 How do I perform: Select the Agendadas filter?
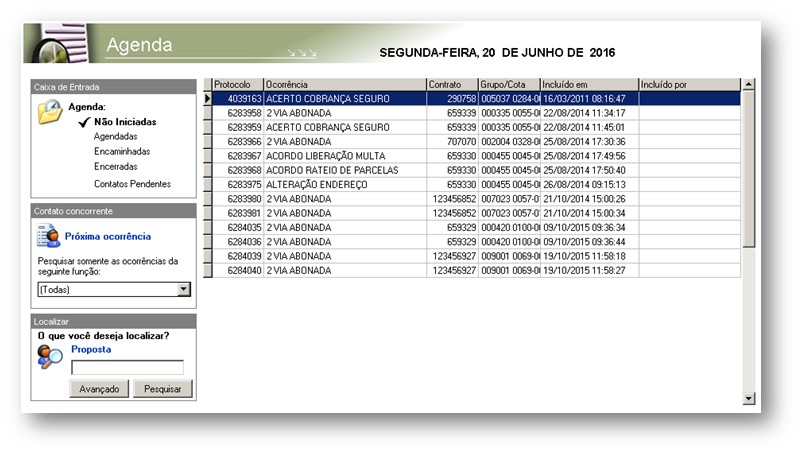tap(115, 136)
